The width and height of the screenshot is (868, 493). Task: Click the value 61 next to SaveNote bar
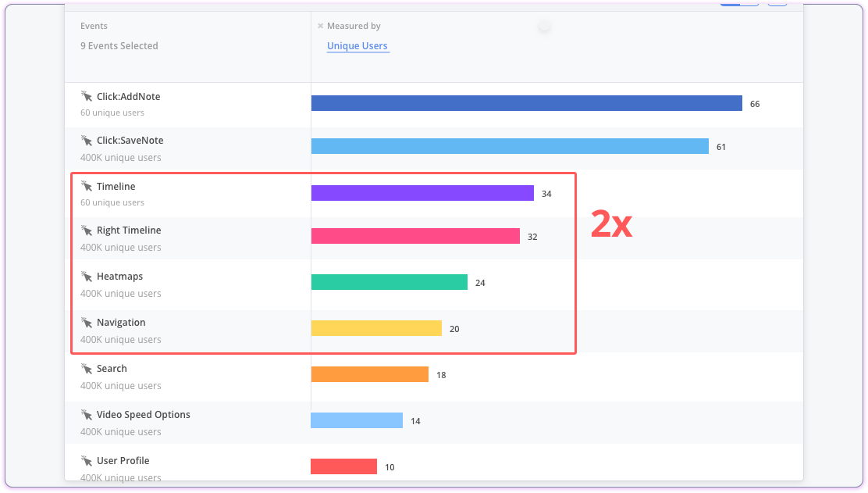tap(720, 147)
